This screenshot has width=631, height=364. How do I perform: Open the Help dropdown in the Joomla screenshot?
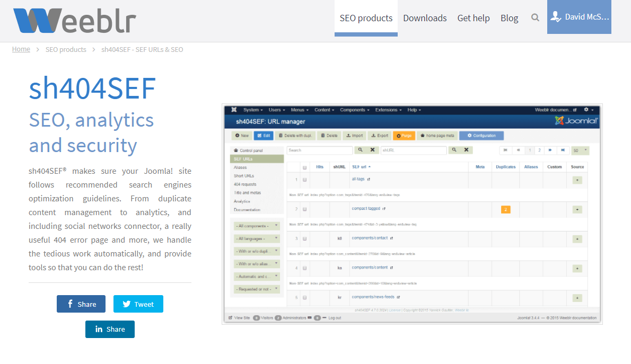(414, 110)
